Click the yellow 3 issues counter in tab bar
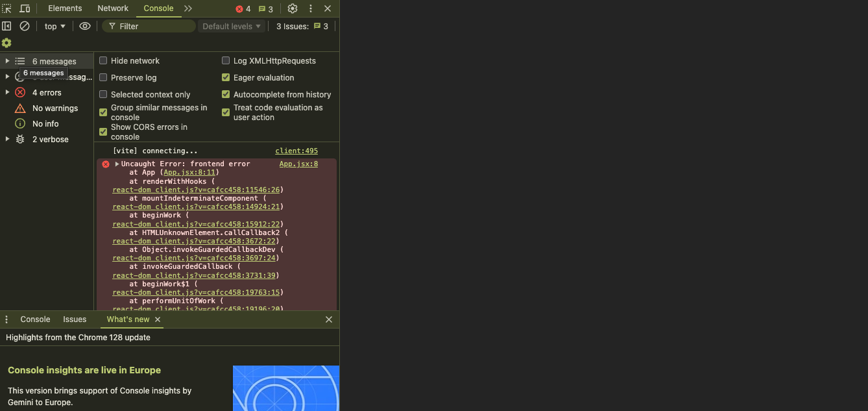 click(x=266, y=9)
